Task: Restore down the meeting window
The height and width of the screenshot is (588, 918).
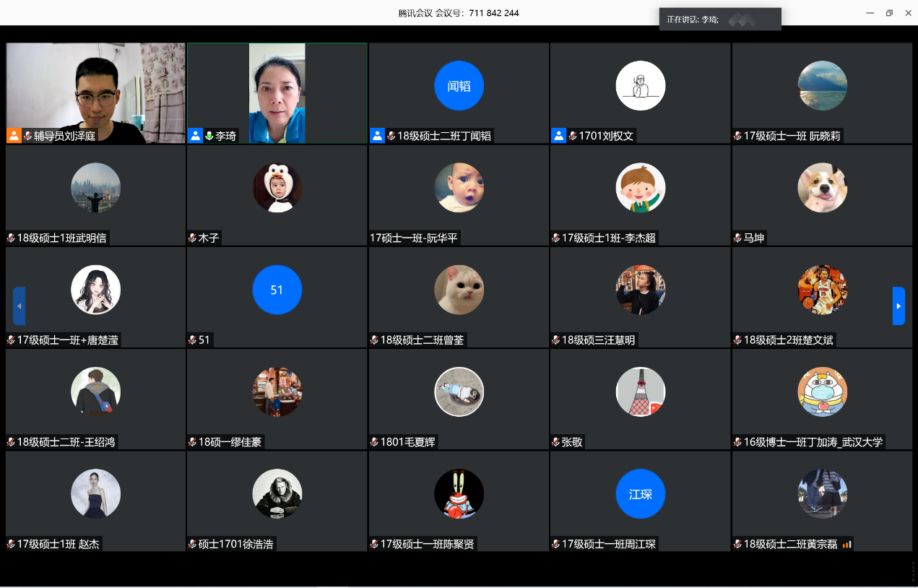Action: click(x=889, y=13)
